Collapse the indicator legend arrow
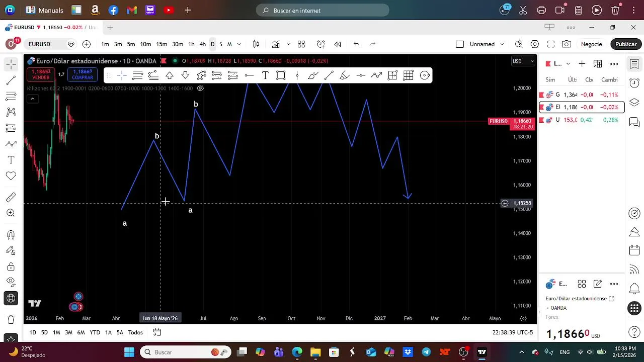The image size is (644, 362). tap(32, 99)
